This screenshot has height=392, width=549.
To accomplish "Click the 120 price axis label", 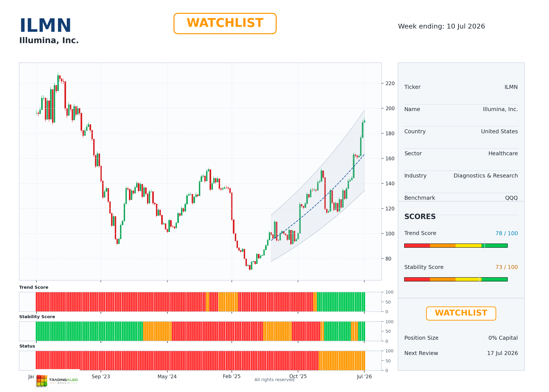I will [390, 209].
